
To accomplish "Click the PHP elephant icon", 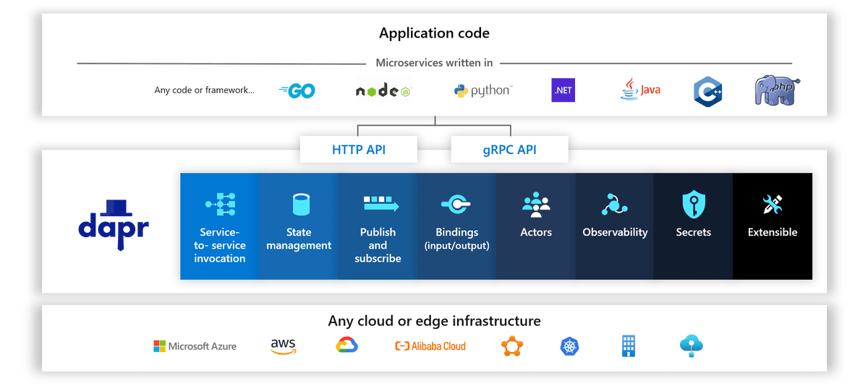I will click(x=778, y=91).
